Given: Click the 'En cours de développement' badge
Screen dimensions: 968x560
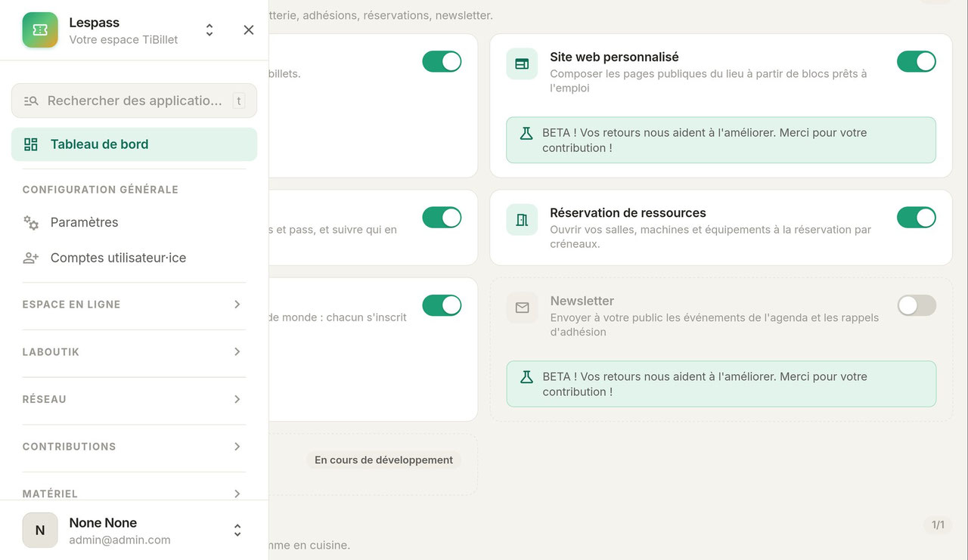Looking at the screenshot, I should [384, 460].
